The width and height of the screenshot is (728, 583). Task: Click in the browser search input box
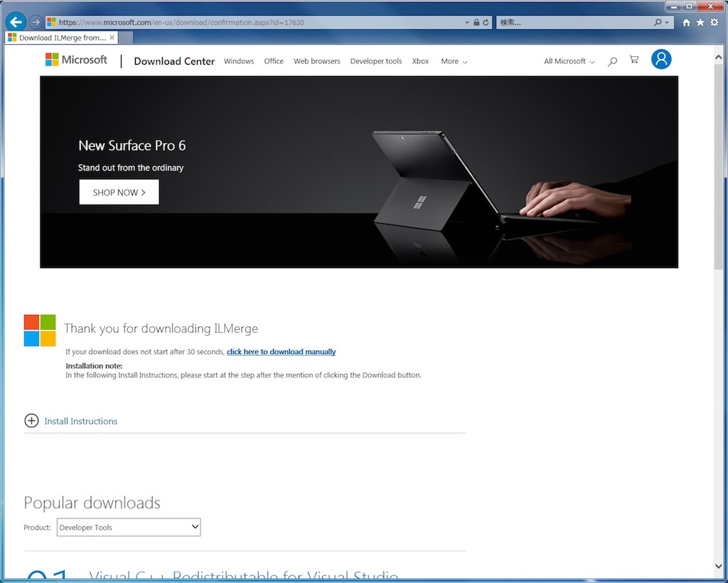574,22
